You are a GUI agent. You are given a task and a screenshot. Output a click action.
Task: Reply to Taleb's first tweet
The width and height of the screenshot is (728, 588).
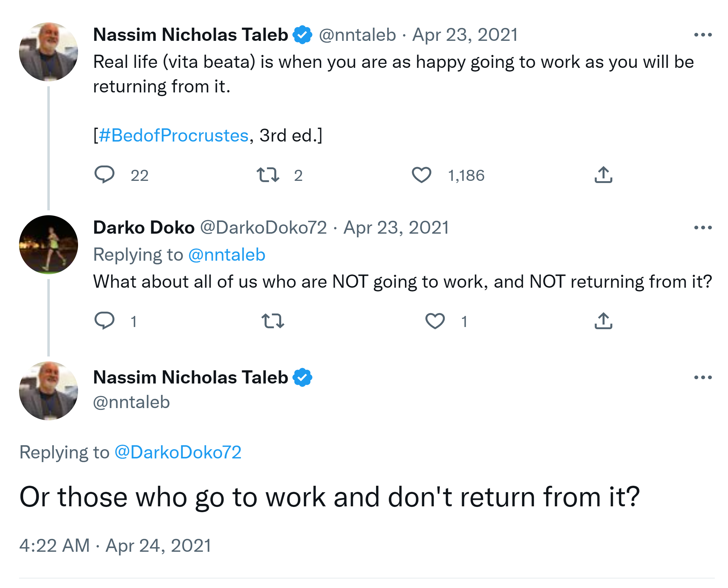(104, 175)
